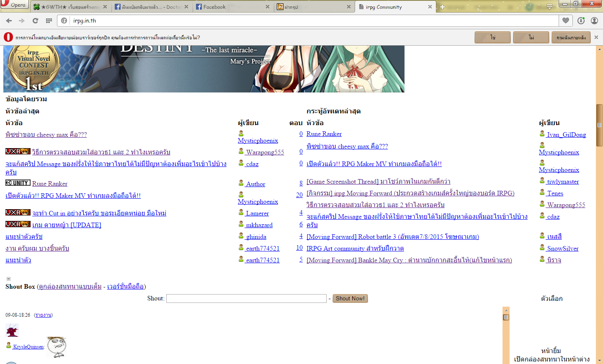Go back to the previous page
The height and width of the screenshot is (364, 603).
[x=9, y=21]
